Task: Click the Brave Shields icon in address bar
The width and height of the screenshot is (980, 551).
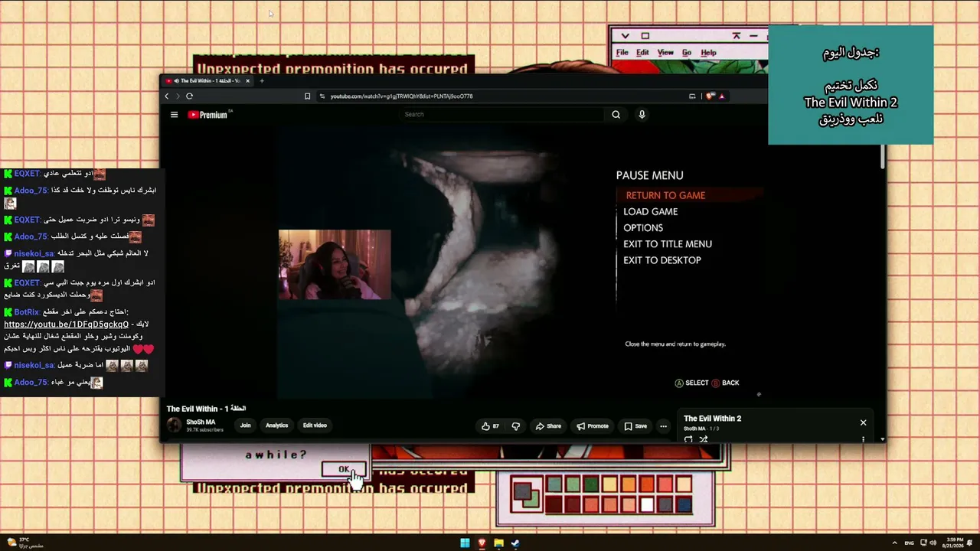Action: [x=710, y=96]
